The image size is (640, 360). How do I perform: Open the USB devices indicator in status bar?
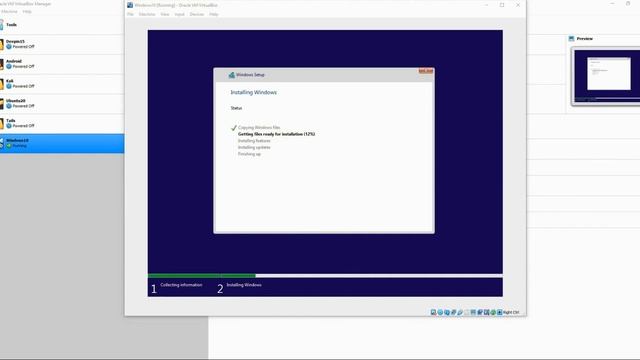(x=460, y=312)
